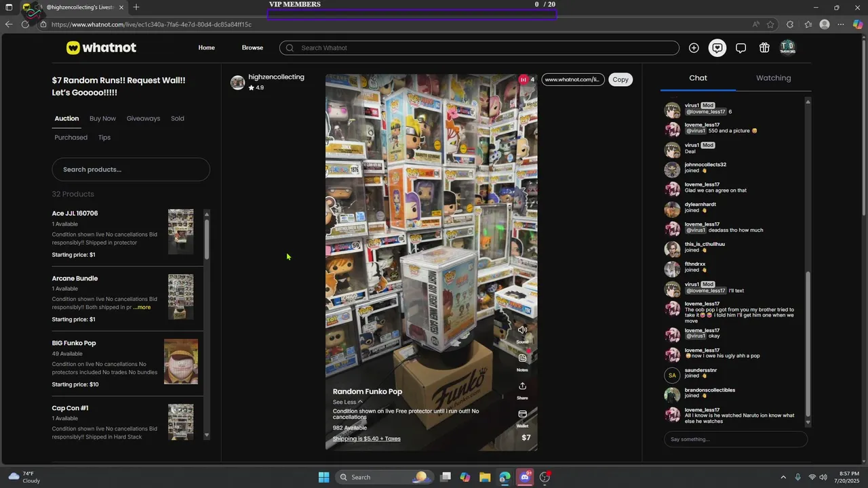Viewport: 868px width, 488px height.
Task: Click the Say something chat input
Action: (x=736, y=439)
